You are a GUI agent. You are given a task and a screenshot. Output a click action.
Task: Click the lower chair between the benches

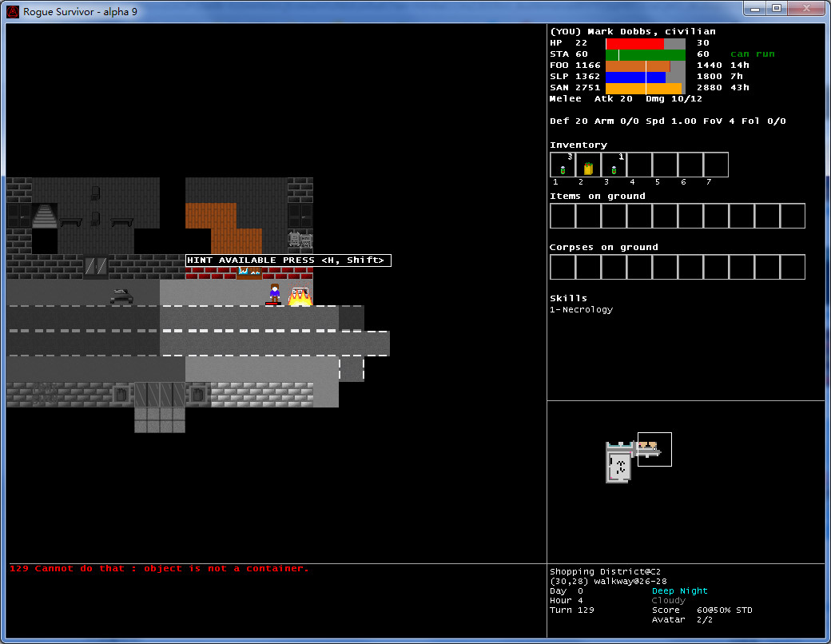click(95, 218)
